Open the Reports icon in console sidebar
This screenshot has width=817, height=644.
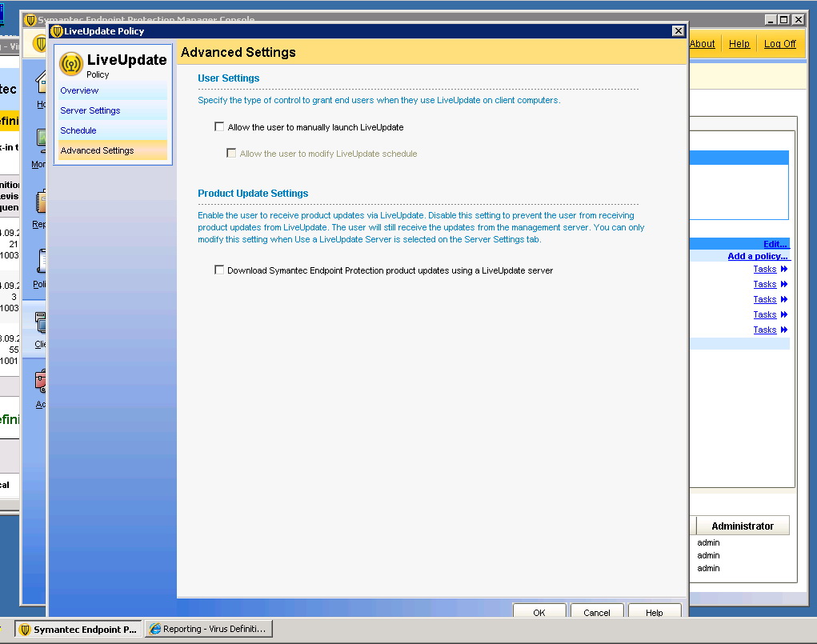tap(41, 202)
